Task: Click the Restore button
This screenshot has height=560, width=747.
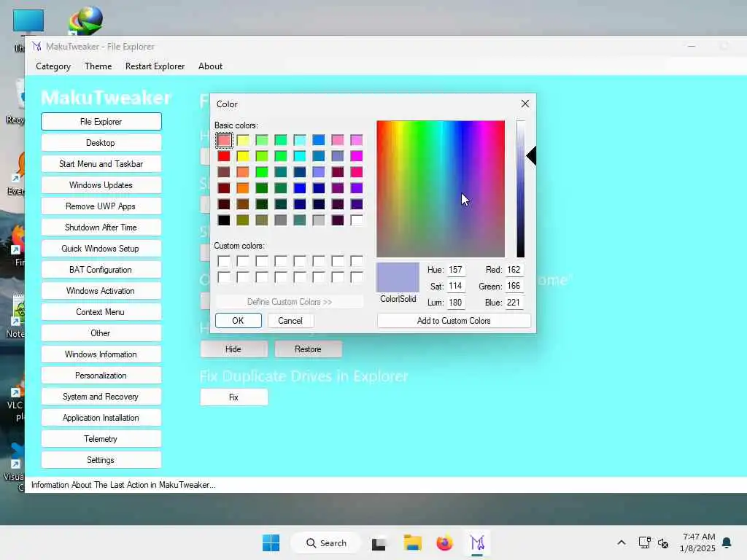Action: pos(308,349)
